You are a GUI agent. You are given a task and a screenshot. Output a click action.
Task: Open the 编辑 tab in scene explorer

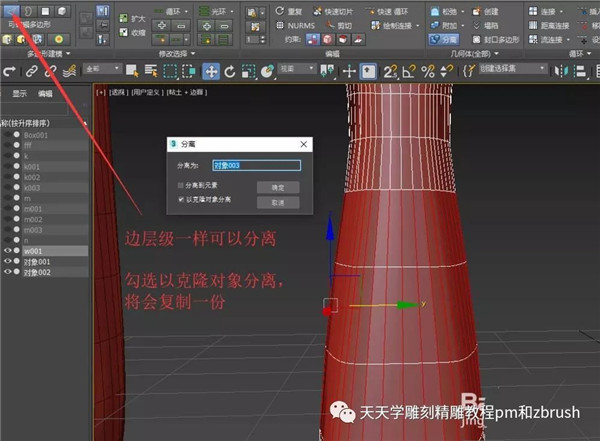(x=45, y=93)
